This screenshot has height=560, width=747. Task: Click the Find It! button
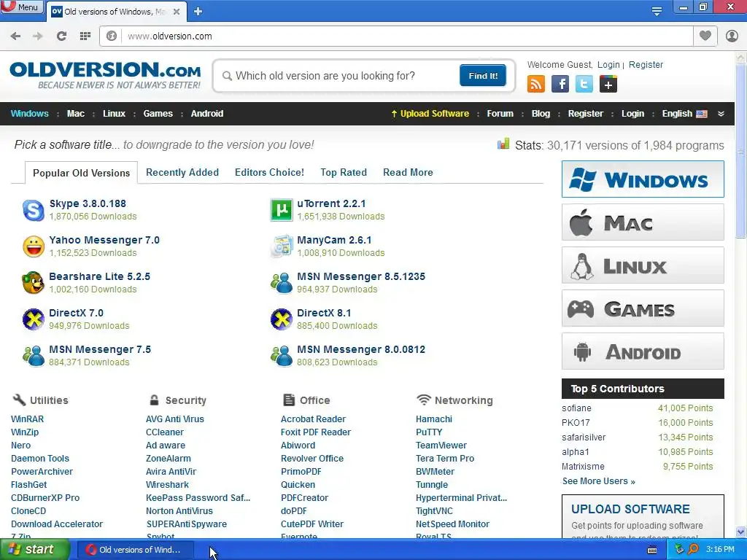(x=483, y=76)
